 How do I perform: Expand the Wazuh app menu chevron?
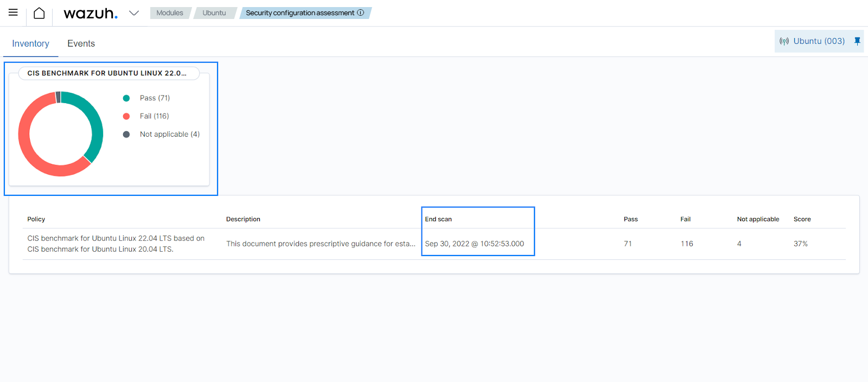coord(134,13)
